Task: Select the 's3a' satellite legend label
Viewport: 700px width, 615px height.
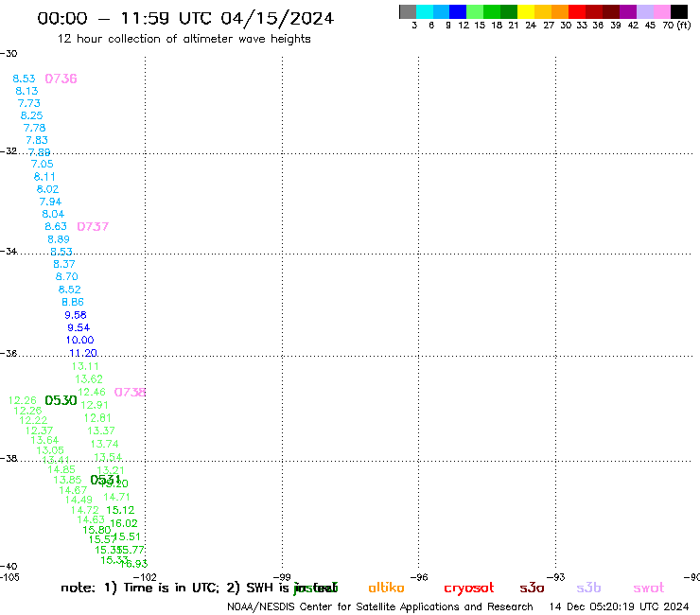Action: [x=532, y=588]
